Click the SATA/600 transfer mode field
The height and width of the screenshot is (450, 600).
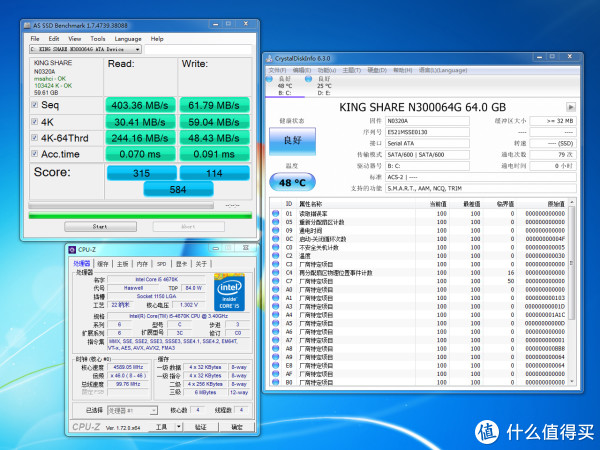tap(427, 155)
